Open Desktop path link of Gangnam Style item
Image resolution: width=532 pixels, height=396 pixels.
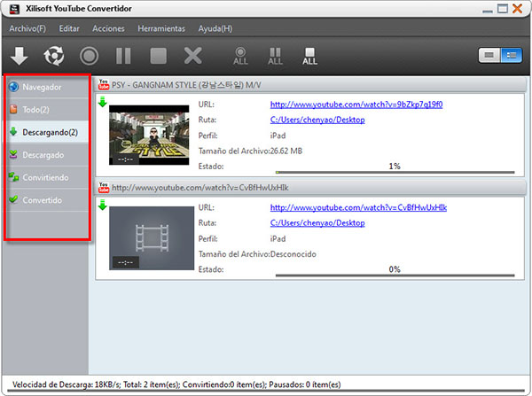[317, 120]
